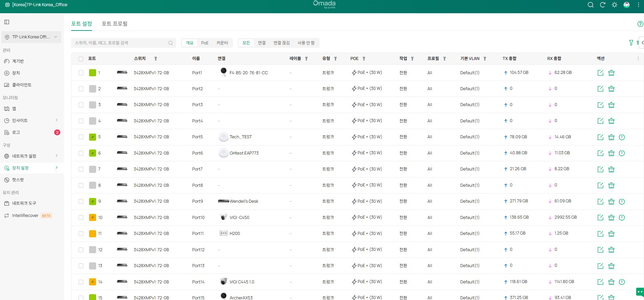
Task: Check the Port11 row checkbox
Action: point(81,234)
